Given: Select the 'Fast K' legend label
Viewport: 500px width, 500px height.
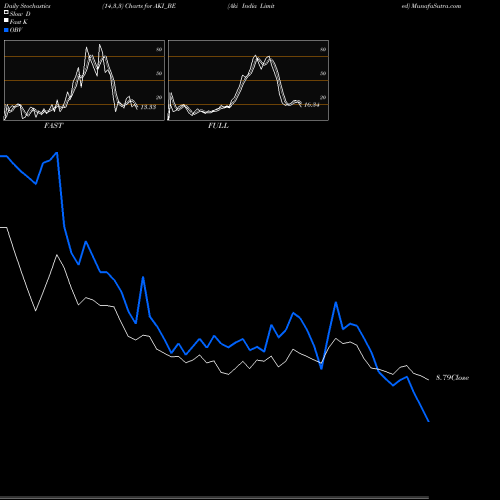Looking at the screenshot, I should 18,22.
